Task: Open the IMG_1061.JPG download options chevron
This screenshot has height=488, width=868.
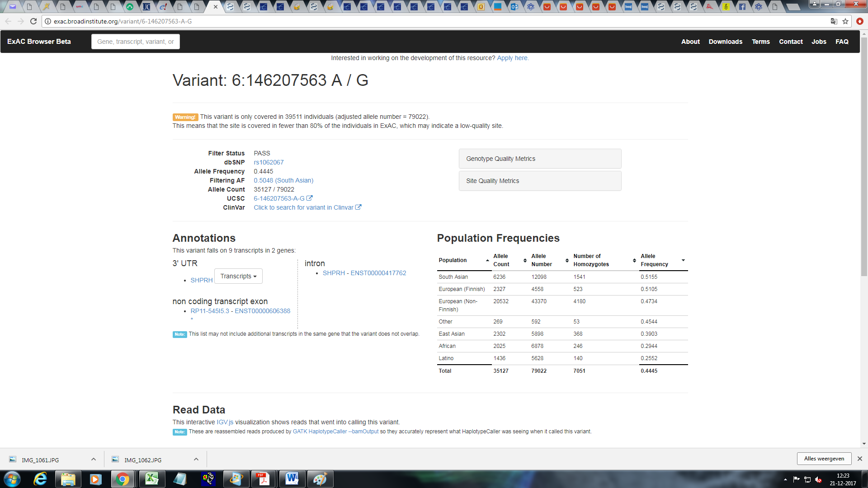Action: tap(94, 459)
